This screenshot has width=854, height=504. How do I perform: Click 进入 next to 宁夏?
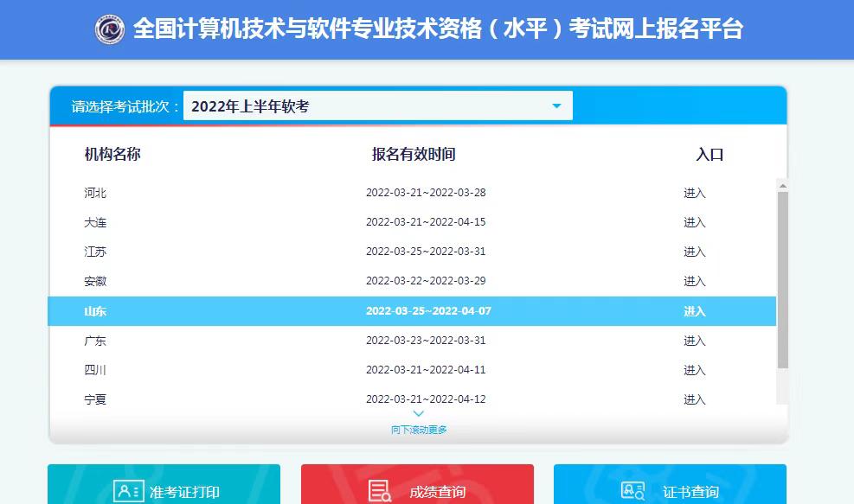[x=695, y=399]
